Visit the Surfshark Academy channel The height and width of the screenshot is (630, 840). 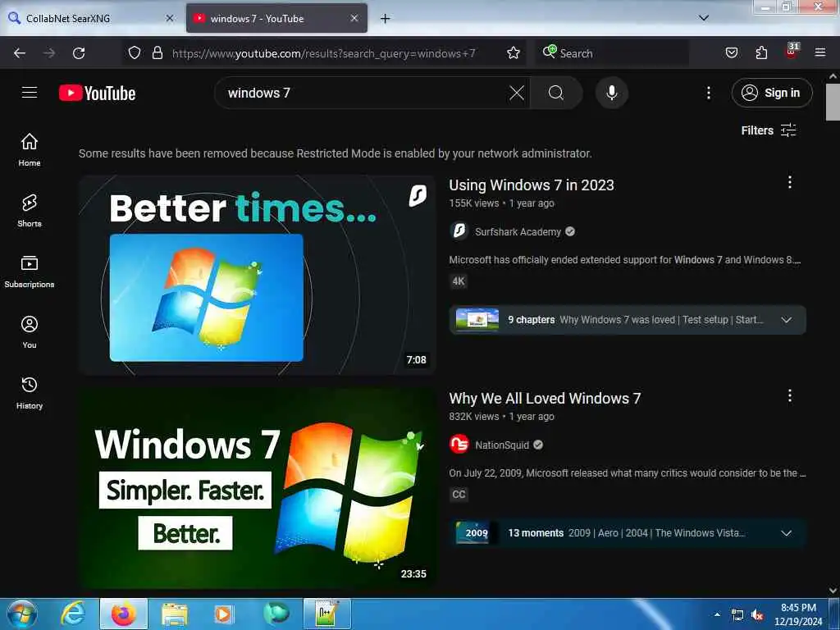click(x=518, y=231)
